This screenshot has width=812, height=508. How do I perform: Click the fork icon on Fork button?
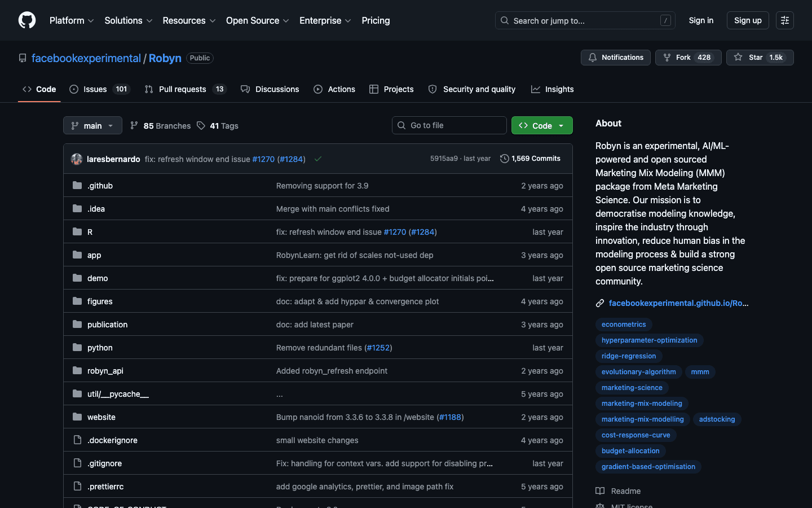tap(667, 58)
